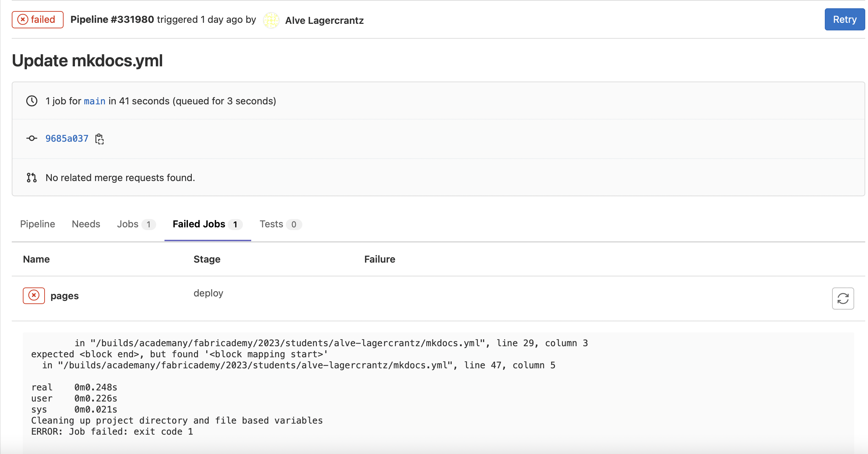
Task: Open the pages job link
Action: (65, 296)
